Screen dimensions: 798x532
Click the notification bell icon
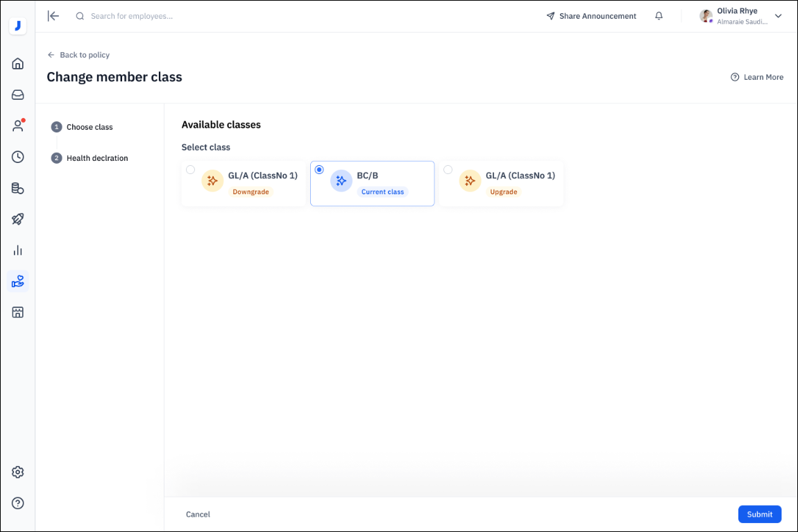pos(659,16)
